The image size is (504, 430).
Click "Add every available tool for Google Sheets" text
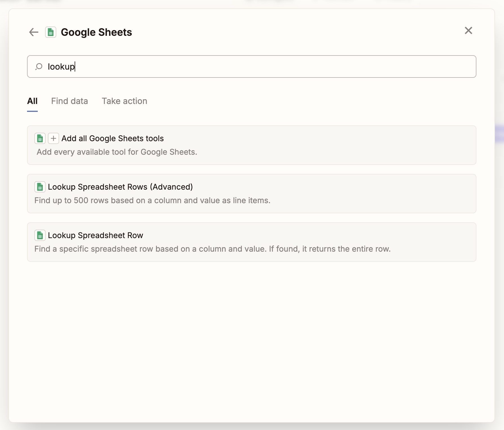(117, 152)
